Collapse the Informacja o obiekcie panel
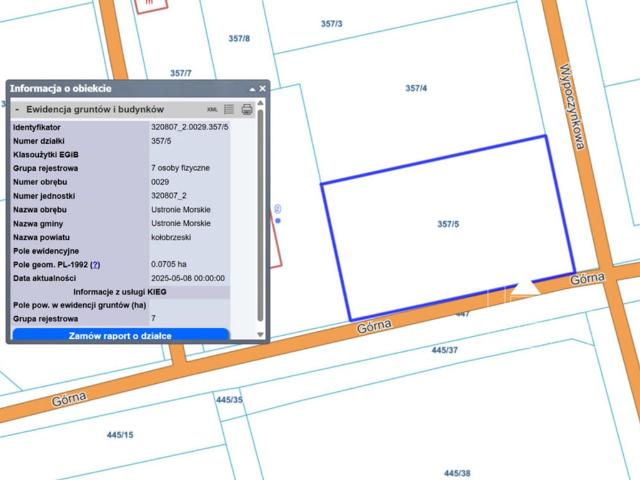 [252, 89]
